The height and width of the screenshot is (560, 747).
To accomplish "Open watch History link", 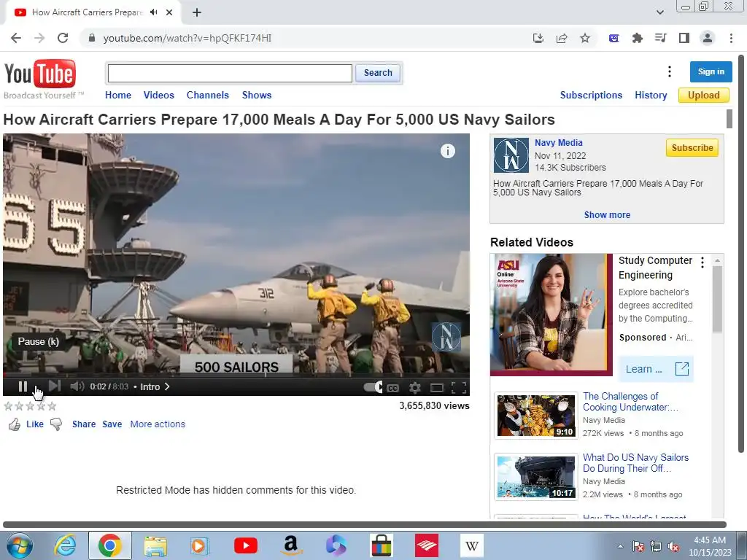I will click(651, 95).
